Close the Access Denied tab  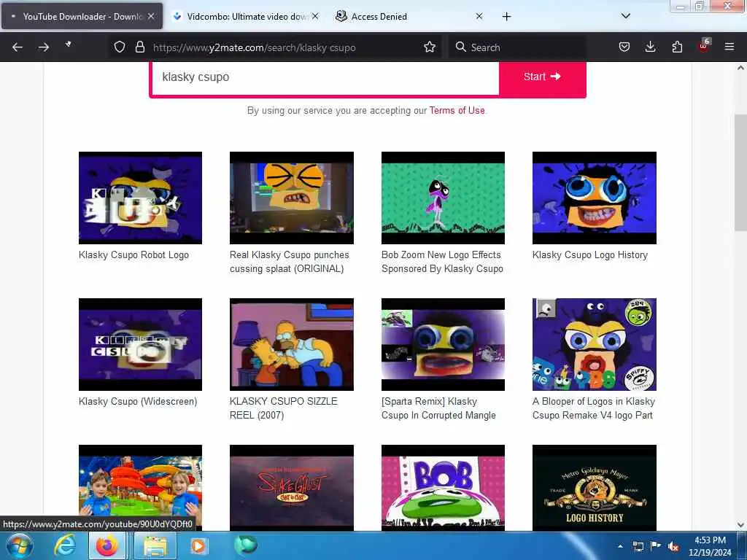click(x=479, y=16)
